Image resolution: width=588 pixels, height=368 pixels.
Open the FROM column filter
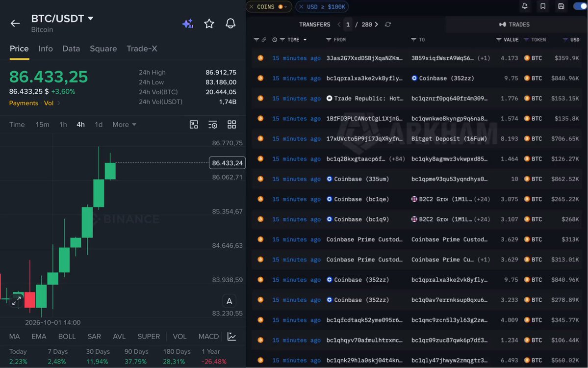point(329,40)
